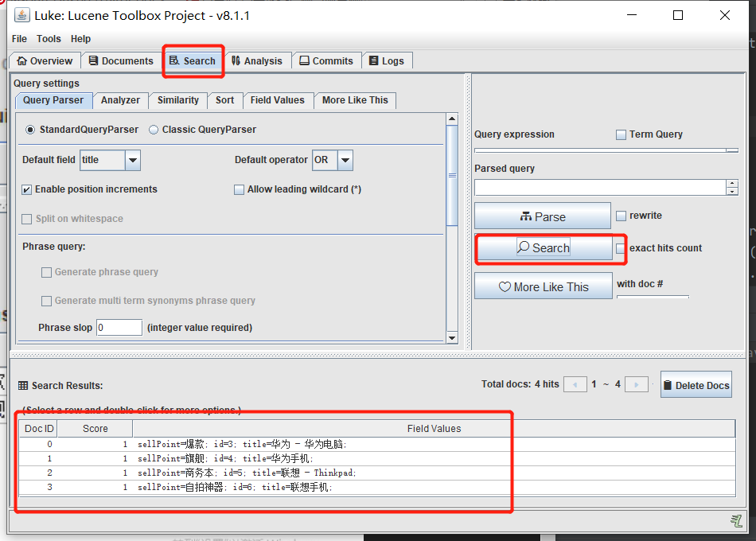Click the with doc # input field
This screenshot has width=756, height=541.
[653, 297]
